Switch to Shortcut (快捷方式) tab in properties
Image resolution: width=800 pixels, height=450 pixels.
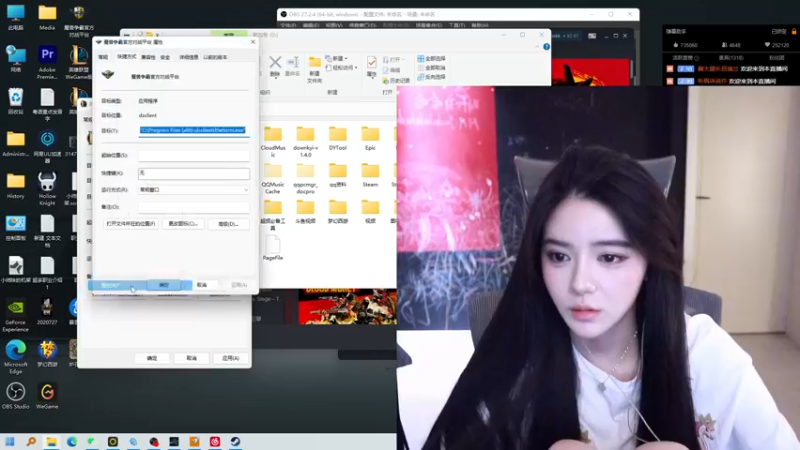[127, 57]
